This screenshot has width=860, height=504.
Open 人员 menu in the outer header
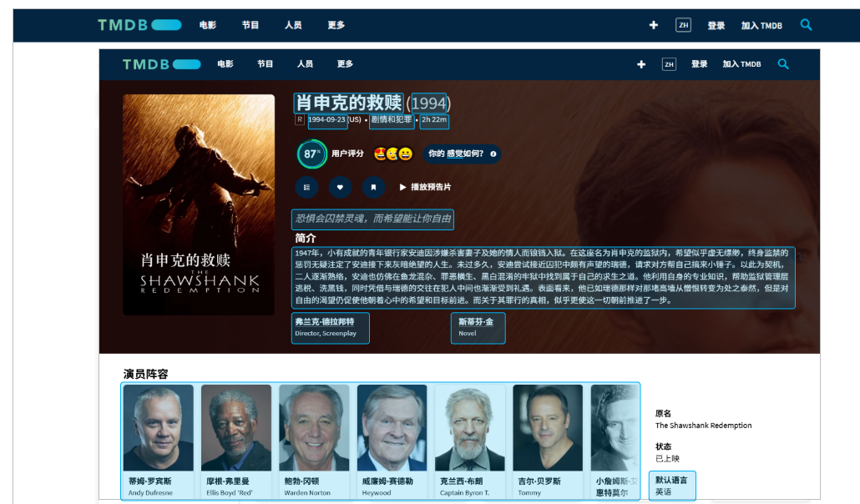(x=293, y=25)
